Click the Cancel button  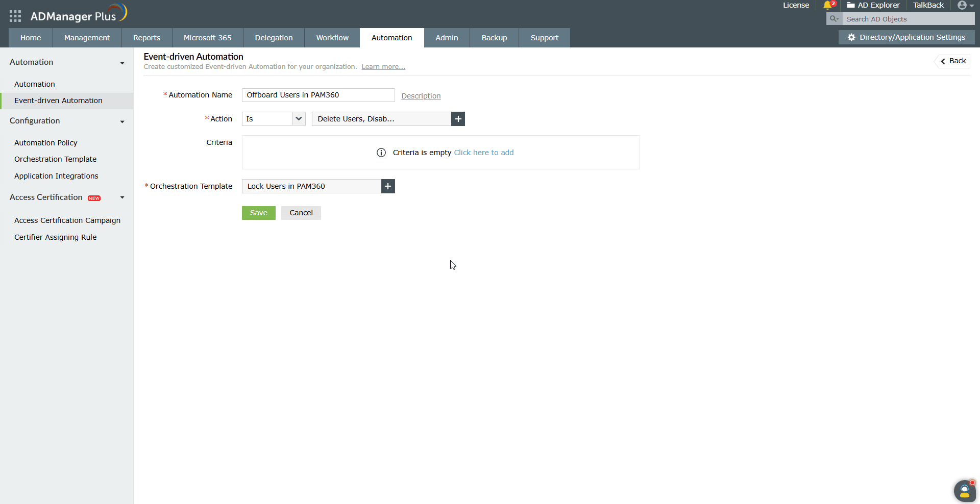tap(301, 213)
